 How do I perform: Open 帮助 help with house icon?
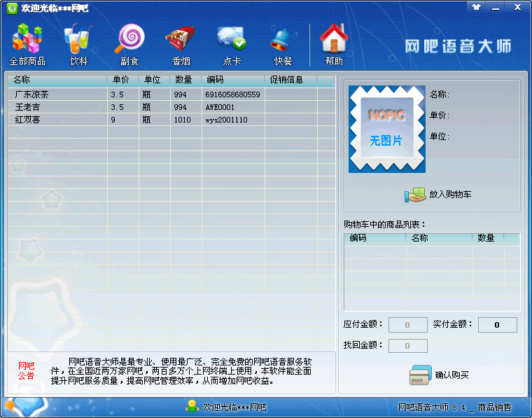334,44
